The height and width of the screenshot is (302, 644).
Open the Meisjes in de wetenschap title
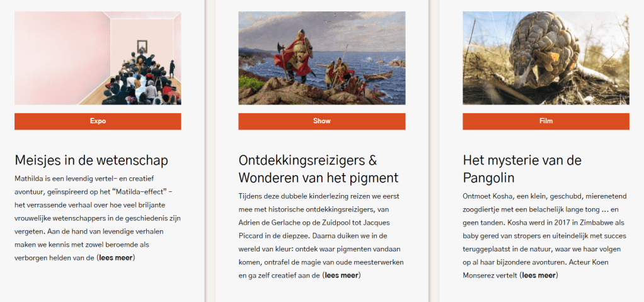tap(91, 160)
